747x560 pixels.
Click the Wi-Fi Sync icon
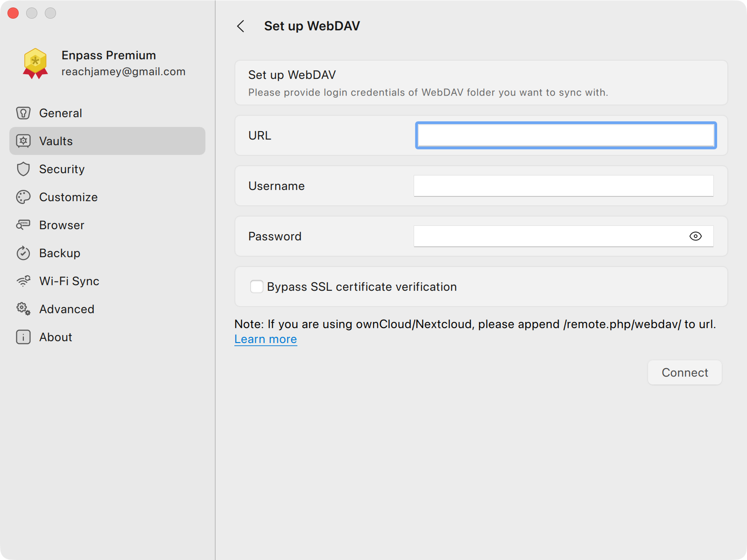click(23, 281)
